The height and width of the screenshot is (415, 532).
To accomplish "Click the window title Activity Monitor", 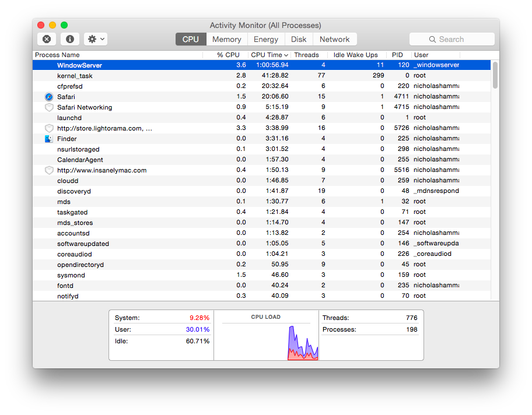I will (265, 26).
